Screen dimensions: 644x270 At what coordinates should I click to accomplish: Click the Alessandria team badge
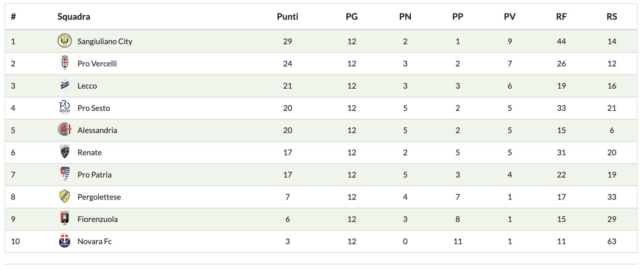coord(64,130)
